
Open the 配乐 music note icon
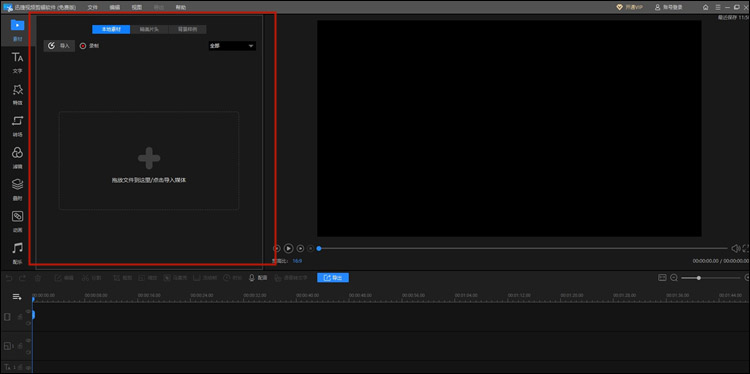click(x=17, y=253)
